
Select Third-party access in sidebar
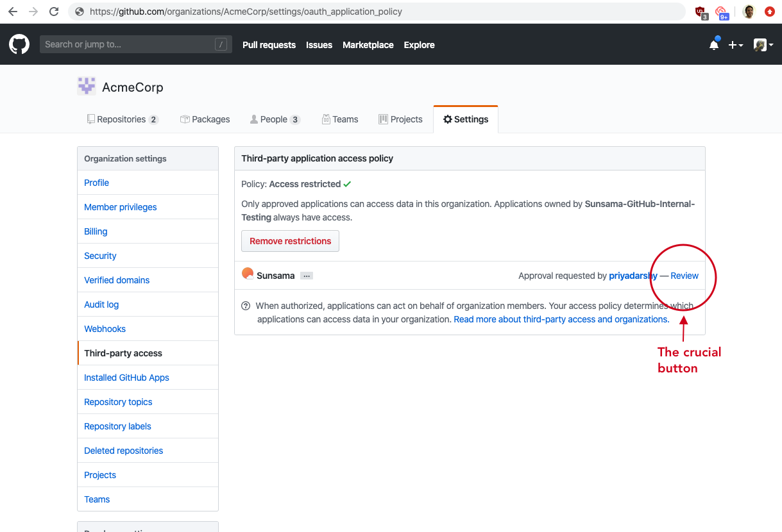[x=148, y=353]
